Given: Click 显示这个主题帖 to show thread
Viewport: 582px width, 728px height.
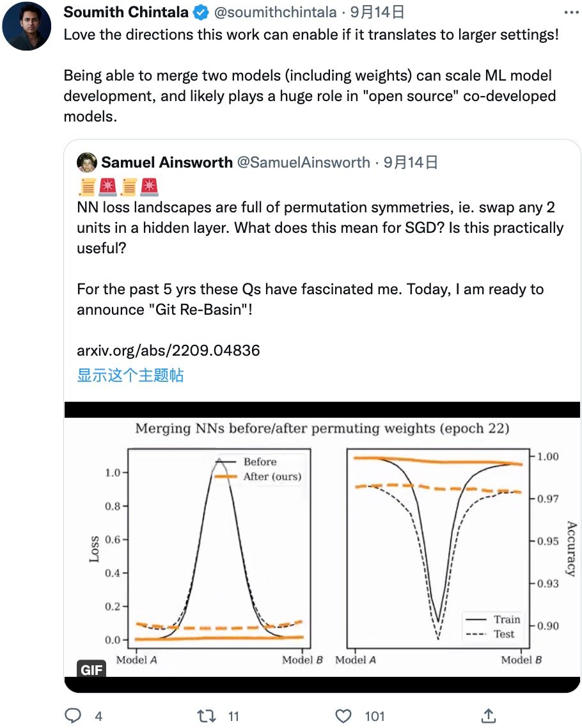Looking at the screenshot, I should pyautogui.click(x=130, y=375).
